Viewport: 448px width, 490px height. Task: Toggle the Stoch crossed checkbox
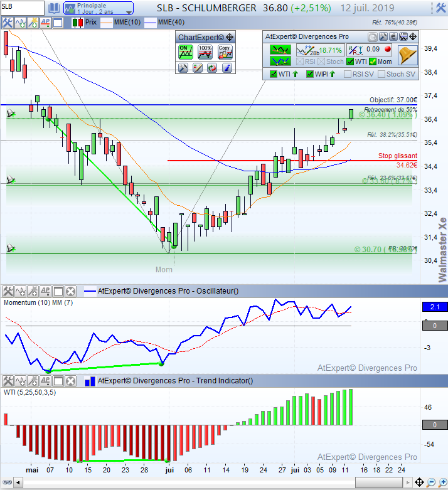click(x=321, y=61)
